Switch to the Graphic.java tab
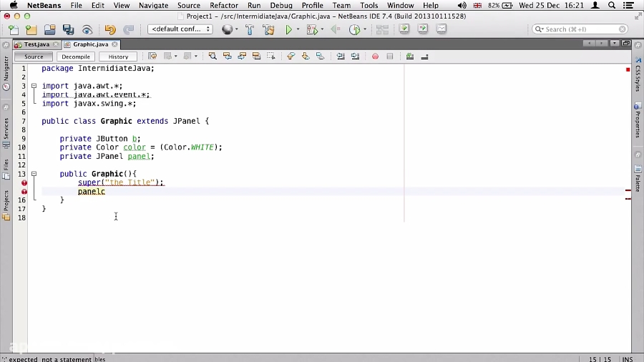Screen dimensions: 644x362 [90, 44]
